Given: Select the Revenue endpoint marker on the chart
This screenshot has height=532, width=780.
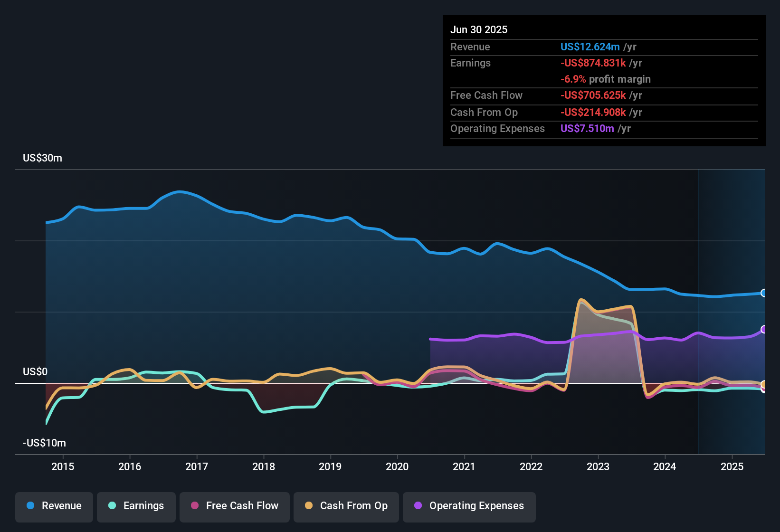Looking at the screenshot, I should 765,294.
